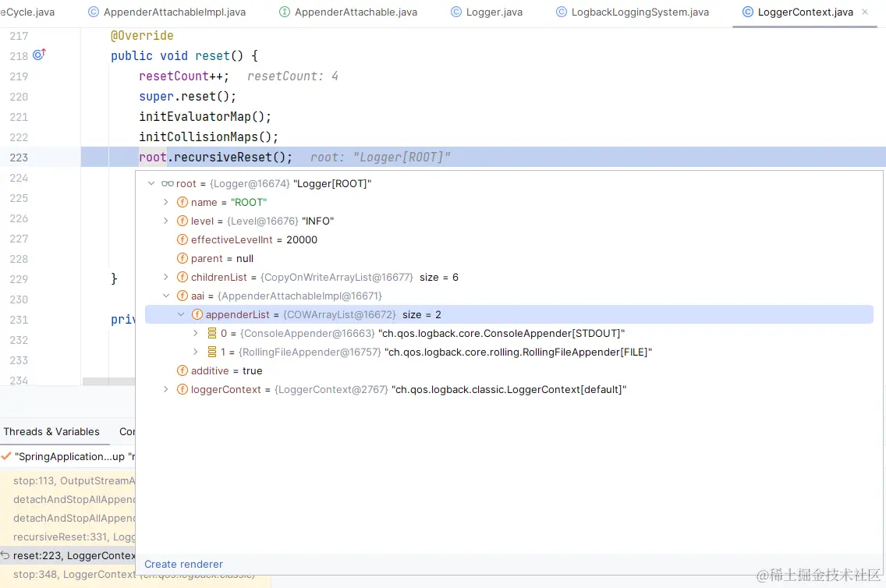886x588 pixels.
Task: Click the reset() method name on line 218
Action: 212,56
